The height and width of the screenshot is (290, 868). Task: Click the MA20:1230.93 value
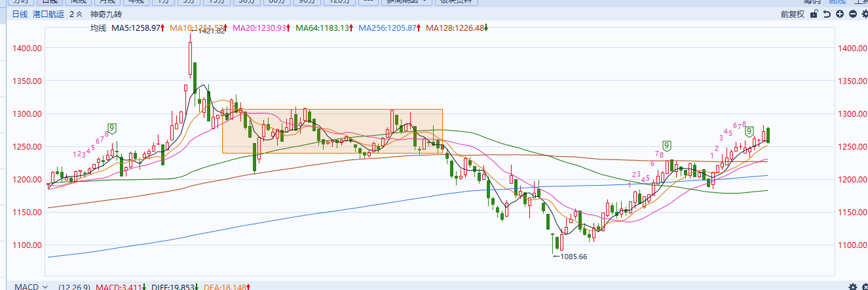pyautogui.click(x=258, y=28)
